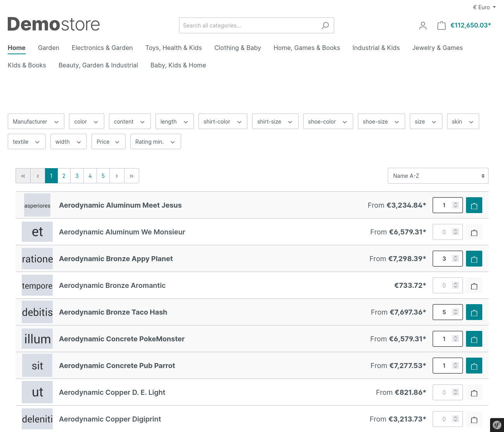The width and height of the screenshot is (504, 432).
Task: Open the size filter dropdown
Action: click(x=426, y=121)
